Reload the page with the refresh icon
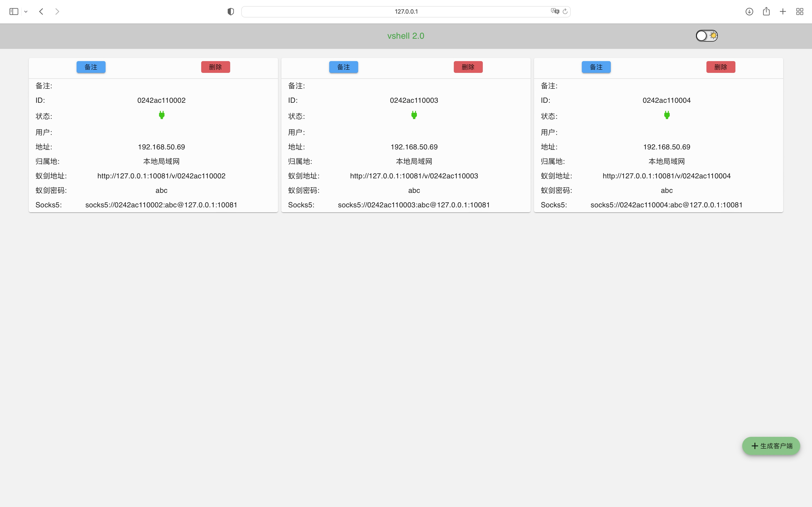This screenshot has width=812, height=507. click(565, 11)
